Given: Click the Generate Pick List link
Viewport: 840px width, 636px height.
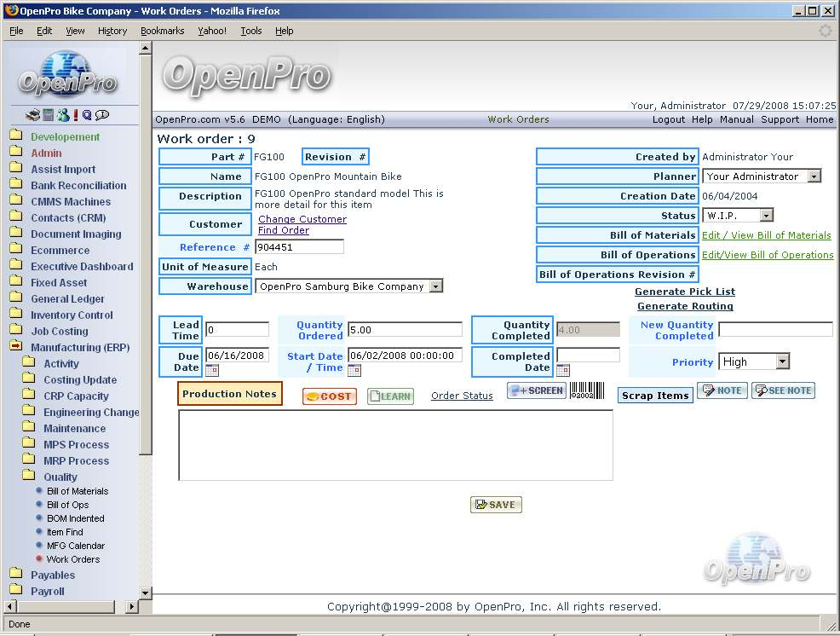Looking at the screenshot, I should coord(684,292).
